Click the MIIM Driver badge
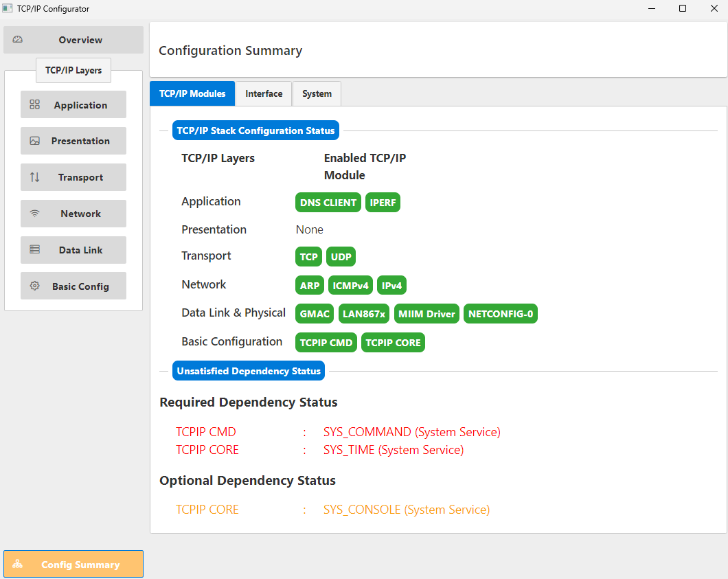The image size is (728, 579). click(x=426, y=314)
